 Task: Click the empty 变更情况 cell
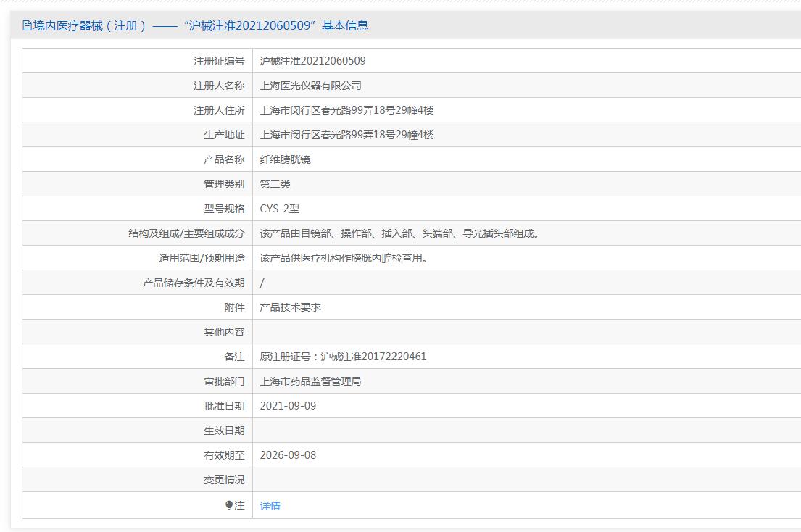[x=527, y=480]
